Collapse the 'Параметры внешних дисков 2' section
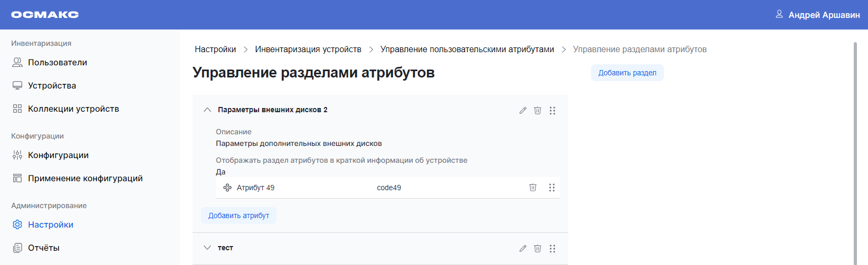 coord(207,110)
